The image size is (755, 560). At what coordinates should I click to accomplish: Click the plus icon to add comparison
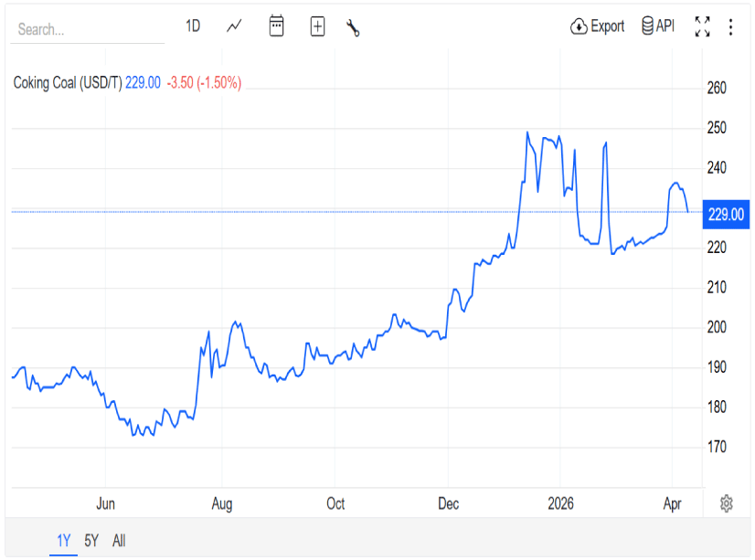click(x=317, y=26)
